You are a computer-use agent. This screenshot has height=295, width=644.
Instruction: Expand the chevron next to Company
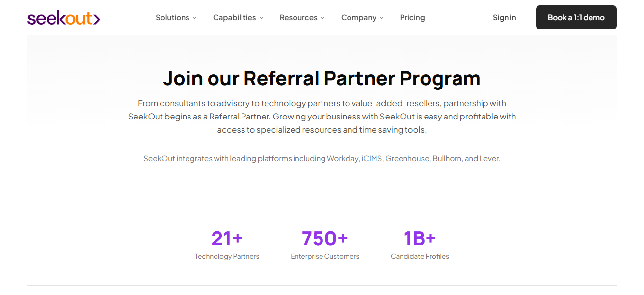[381, 18]
